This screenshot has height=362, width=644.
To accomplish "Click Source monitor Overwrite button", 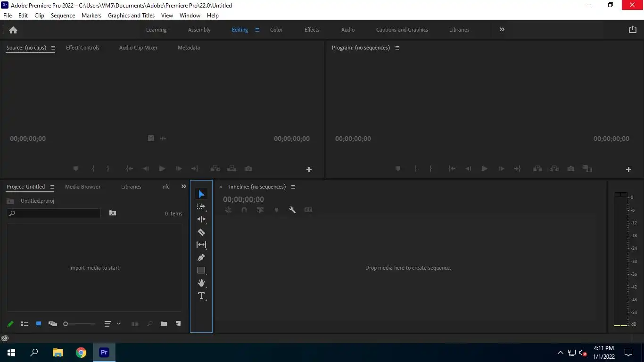I will pyautogui.click(x=231, y=169).
